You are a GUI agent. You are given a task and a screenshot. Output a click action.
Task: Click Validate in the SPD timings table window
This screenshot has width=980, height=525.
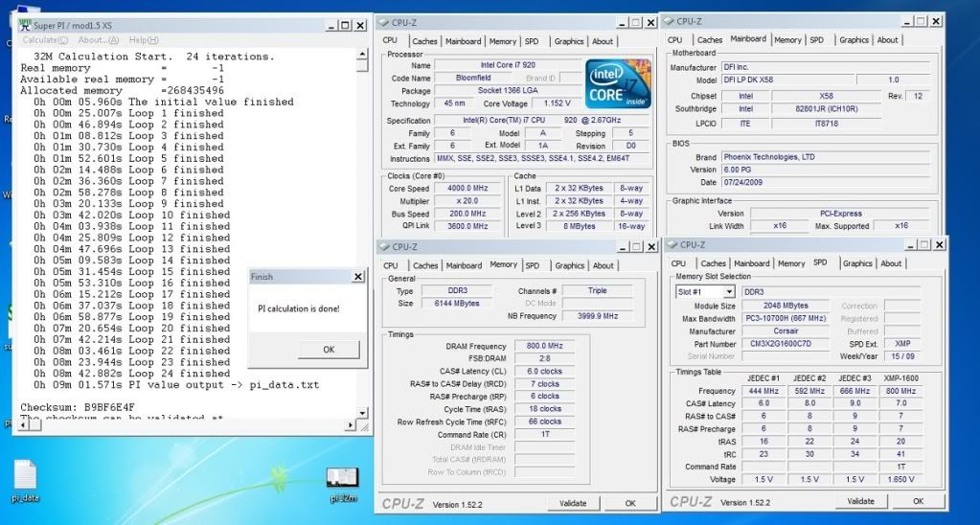click(x=860, y=501)
